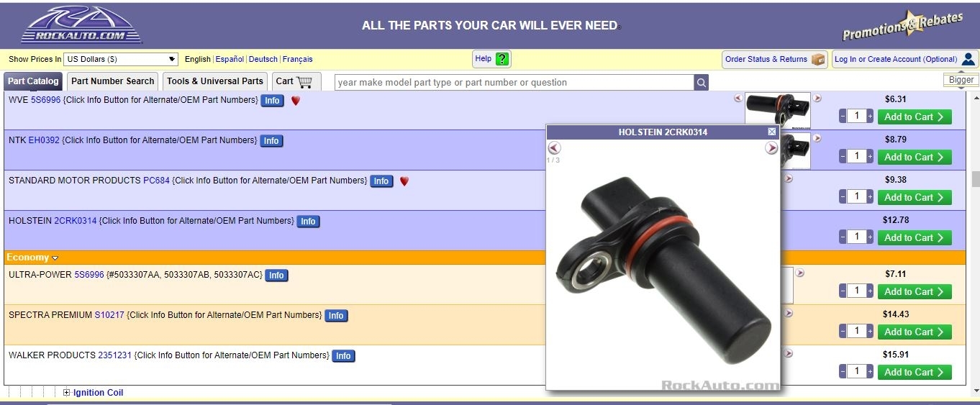Click the NTK sensor thumbnail image
This screenshot has height=405, width=980.
coord(795,150)
